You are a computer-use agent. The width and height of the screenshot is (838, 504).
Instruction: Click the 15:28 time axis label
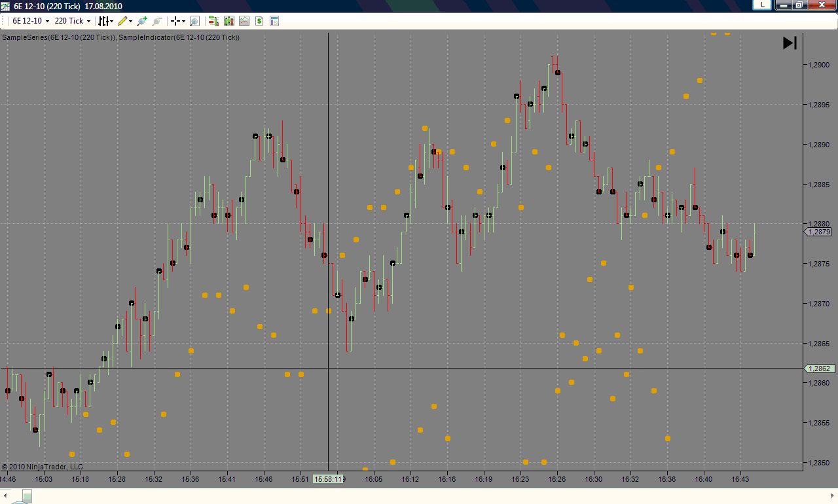point(117,479)
